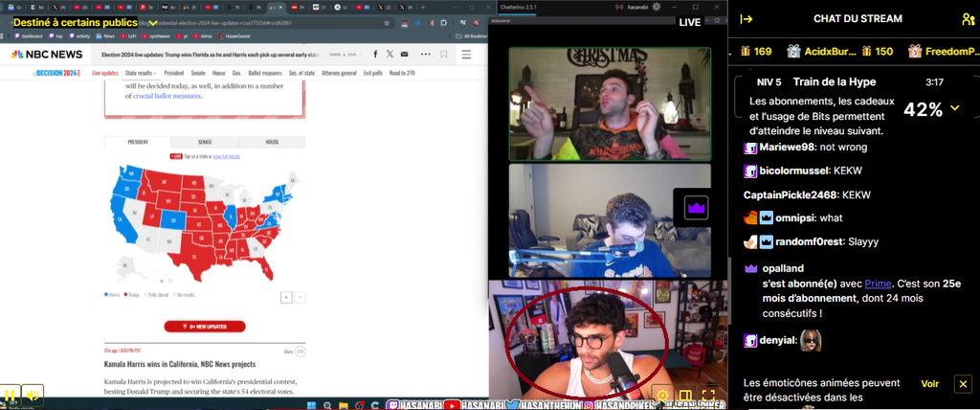Viewport: 980px width, 410px height.
Task: Dismiss the animated emotes notice
Action: pyautogui.click(x=963, y=384)
